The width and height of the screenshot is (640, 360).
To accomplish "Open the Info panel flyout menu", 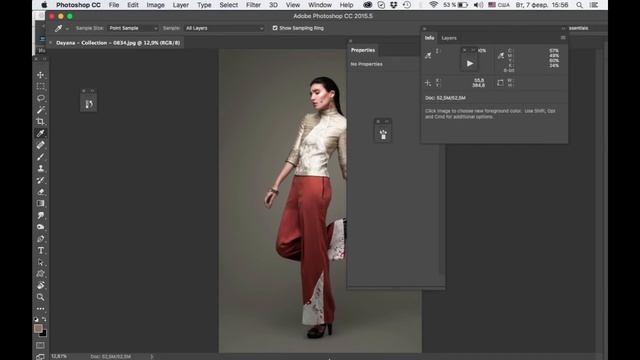I will point(563,38).
